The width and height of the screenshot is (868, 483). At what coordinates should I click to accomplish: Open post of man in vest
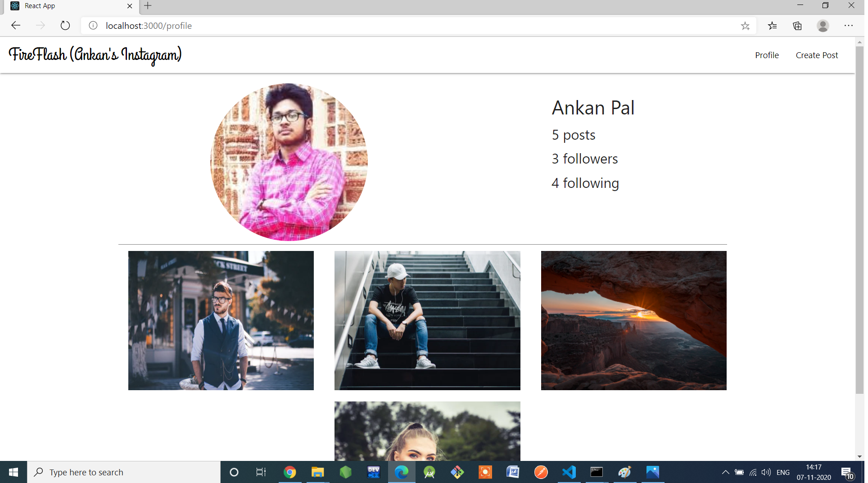[x=221, y=320]
